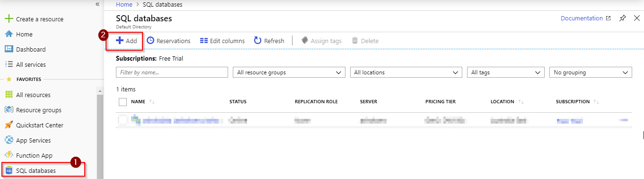This screenshot has width=644, height=179.
Task: Open Reservations from the toolbar
Action: 168,41
